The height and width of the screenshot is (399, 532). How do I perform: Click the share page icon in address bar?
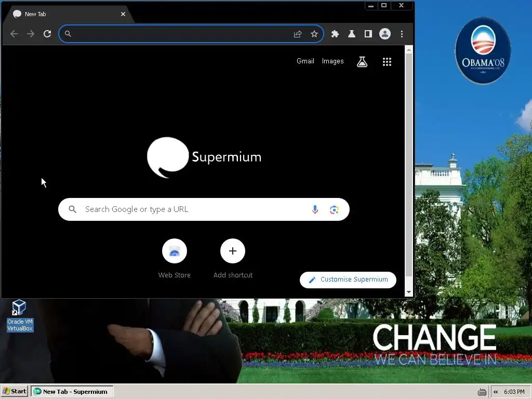(x=298, y=34)
